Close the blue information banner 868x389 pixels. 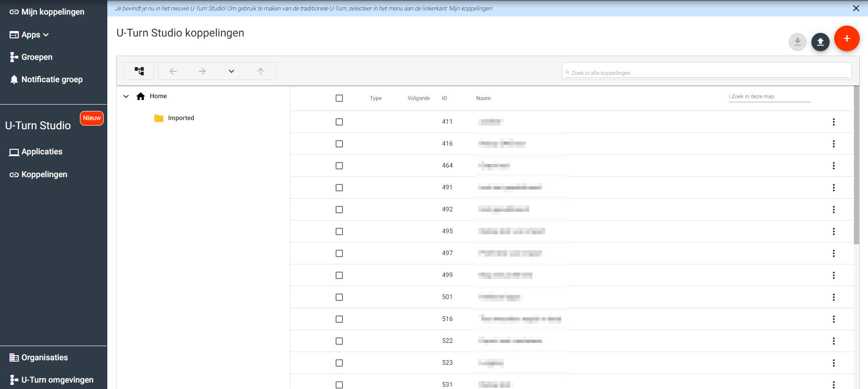856,8
